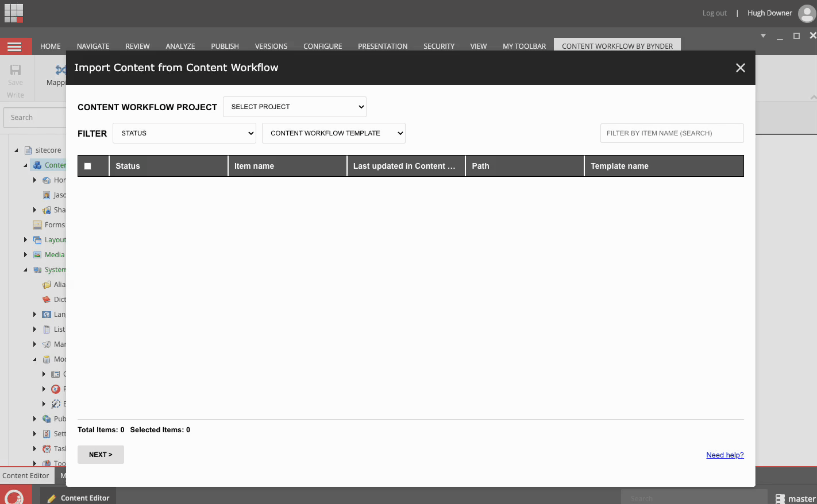Screen dimensions: 817x504
Task: Close the Import Content dialog
Action: click(x=741, y=68)
